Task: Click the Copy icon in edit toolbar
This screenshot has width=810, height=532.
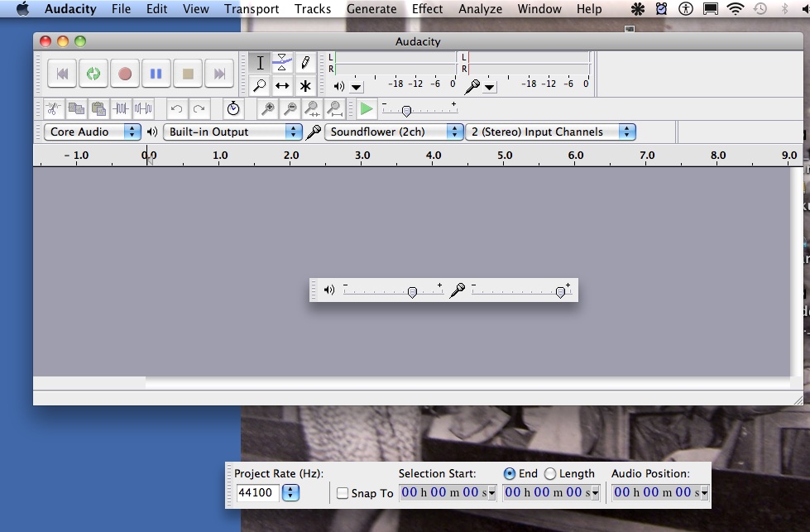Action: [x=76, y=108]
